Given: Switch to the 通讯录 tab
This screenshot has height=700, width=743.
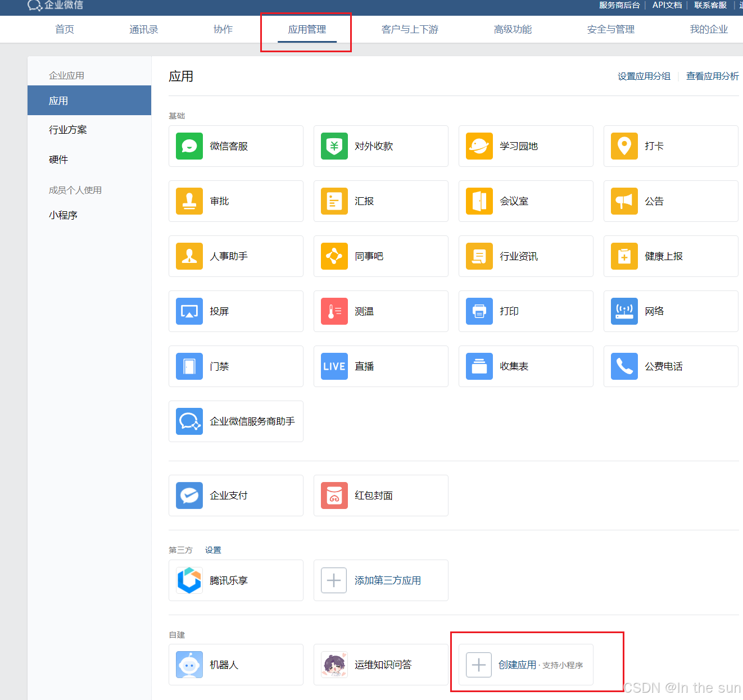Looking at the screenshot, I should 144,29.
